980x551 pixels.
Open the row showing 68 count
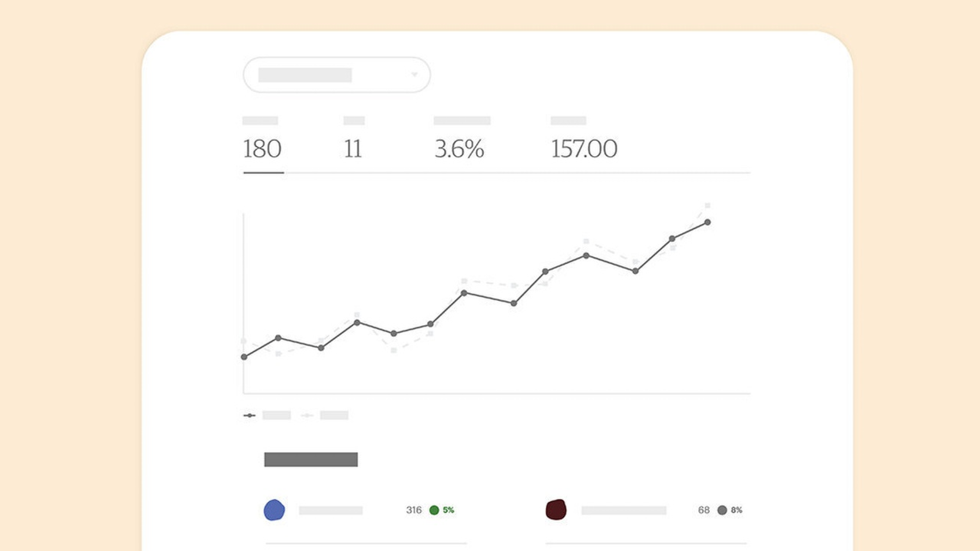[646, 510]
